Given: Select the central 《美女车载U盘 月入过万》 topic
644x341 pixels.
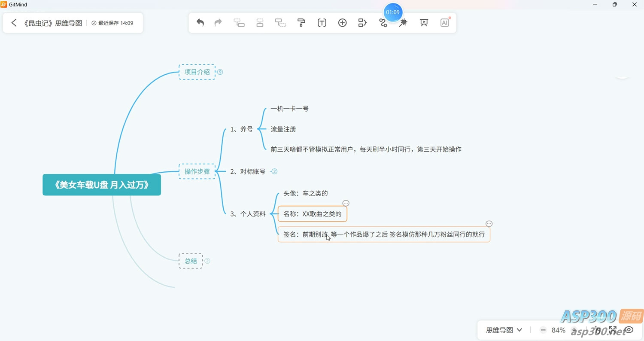Looking at the screenshot, I should point(102,185).
